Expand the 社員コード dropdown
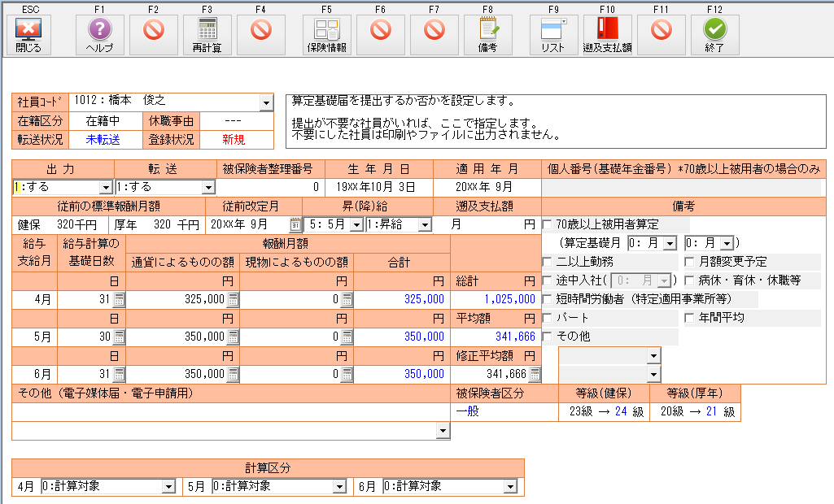This screenshot has width=834, height=504. coord(267,102)
